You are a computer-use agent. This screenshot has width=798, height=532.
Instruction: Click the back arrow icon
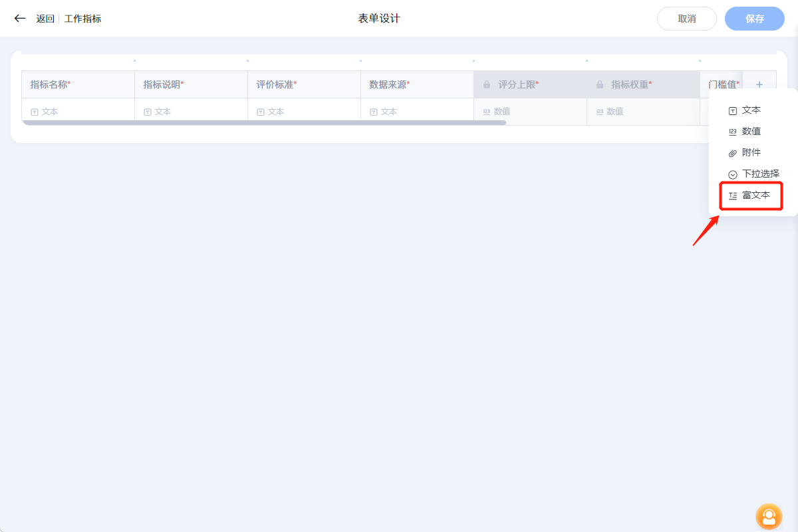[x=20, y=19]
